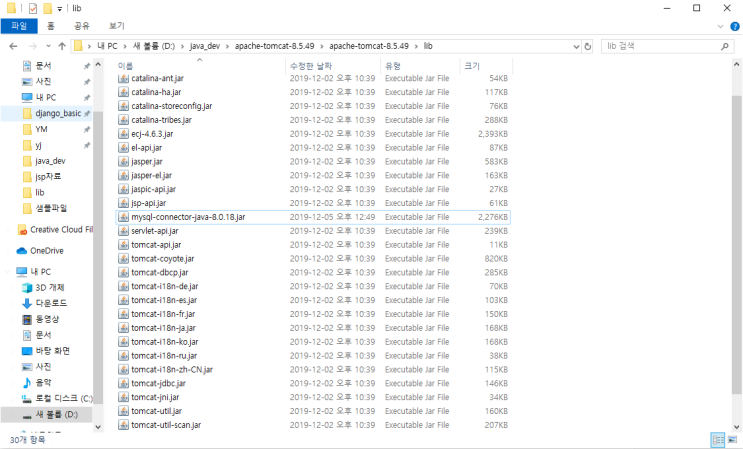Viewport: 743px width, 449px height.
Task: Select catalina-ant.jar file icon
Action: [123, 78]
